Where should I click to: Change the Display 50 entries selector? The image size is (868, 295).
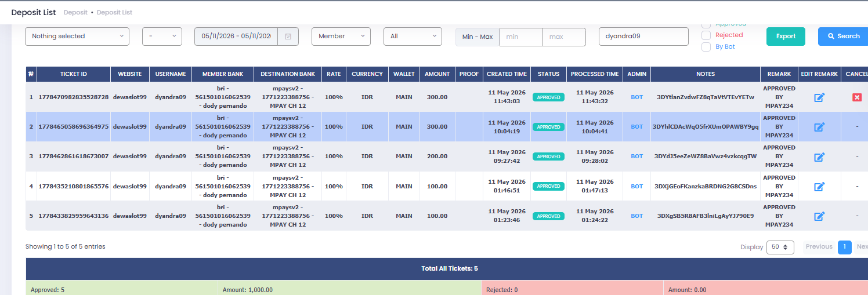click(780, 247)
